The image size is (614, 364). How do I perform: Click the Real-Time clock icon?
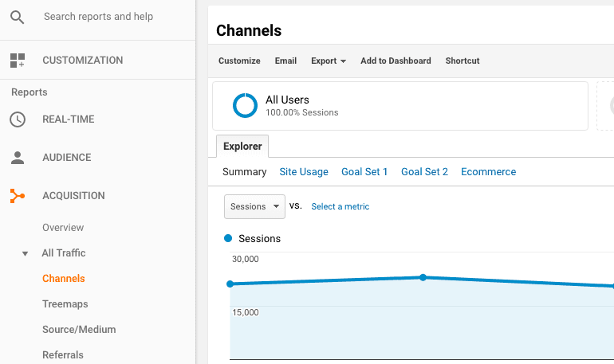click(x=18, y=119)
